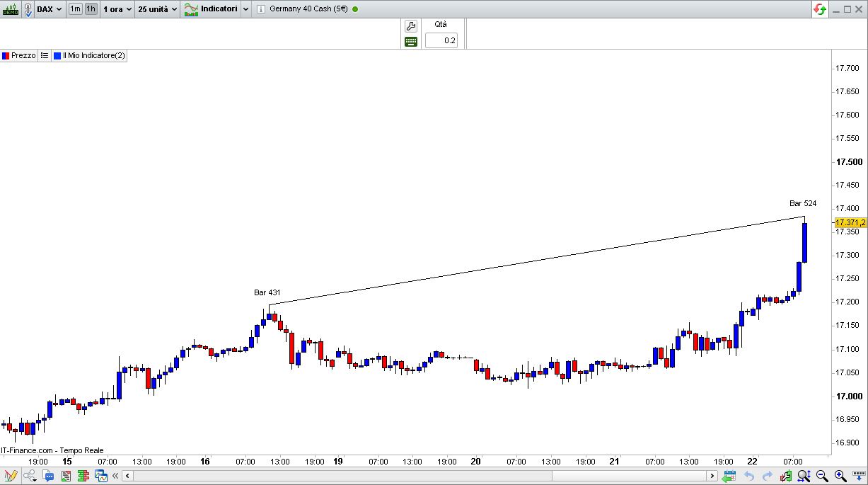The height and width of the screenshot is (485, 868).
Task: Click the date label 20 on time axis
Action: pos(475,462)
